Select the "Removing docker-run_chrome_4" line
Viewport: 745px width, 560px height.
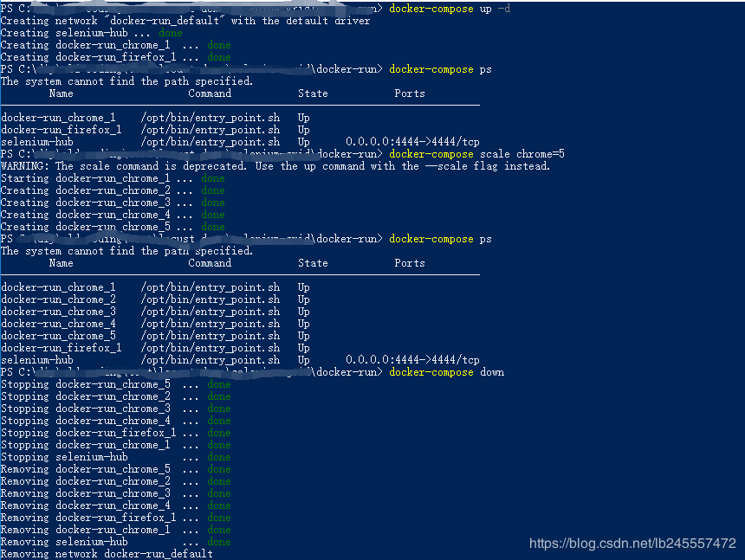(86, 505)
